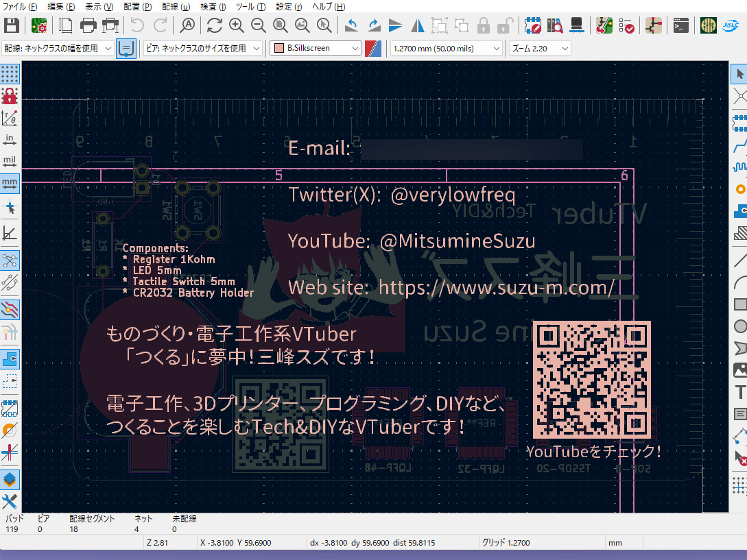Click the Save board icon

click(11, 26)
